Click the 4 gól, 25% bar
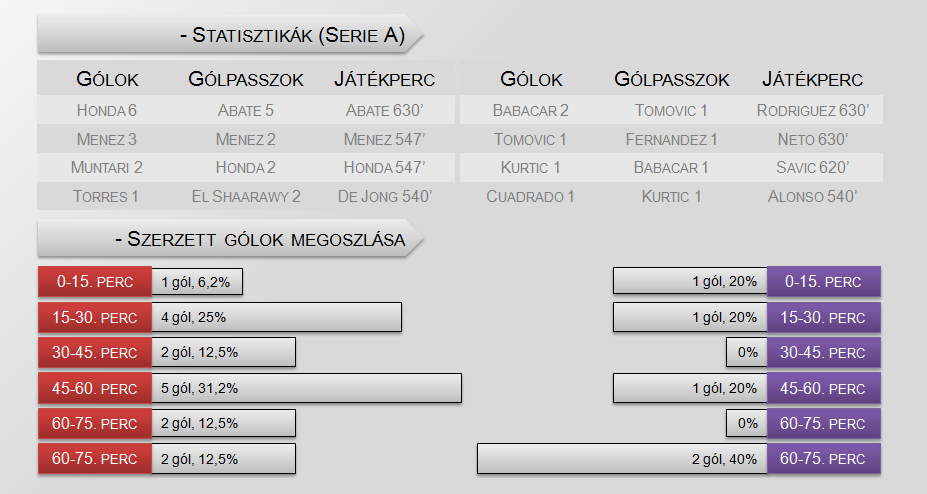 click(x=277, y=317)
